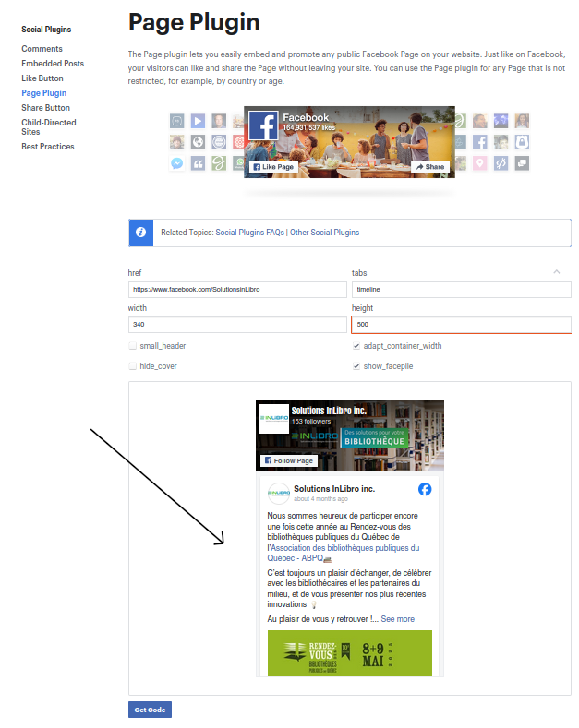Click the Follow Page button in preview

(288, 461)
